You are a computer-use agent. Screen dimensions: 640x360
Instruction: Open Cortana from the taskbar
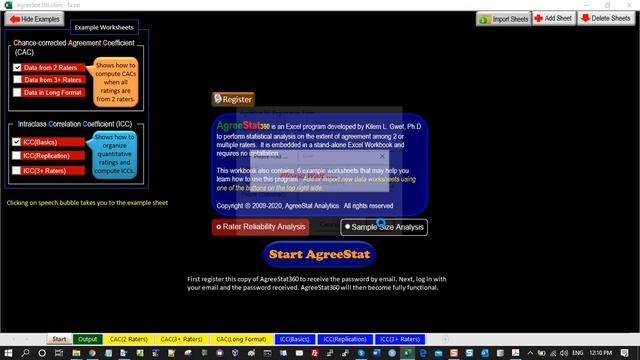click(x=42, y=353)
